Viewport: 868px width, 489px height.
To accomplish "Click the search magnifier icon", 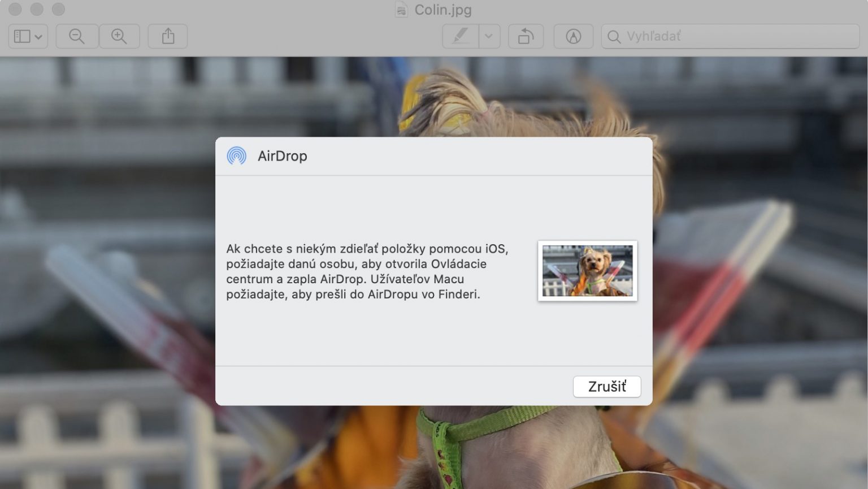I will (x=614, y=37).
